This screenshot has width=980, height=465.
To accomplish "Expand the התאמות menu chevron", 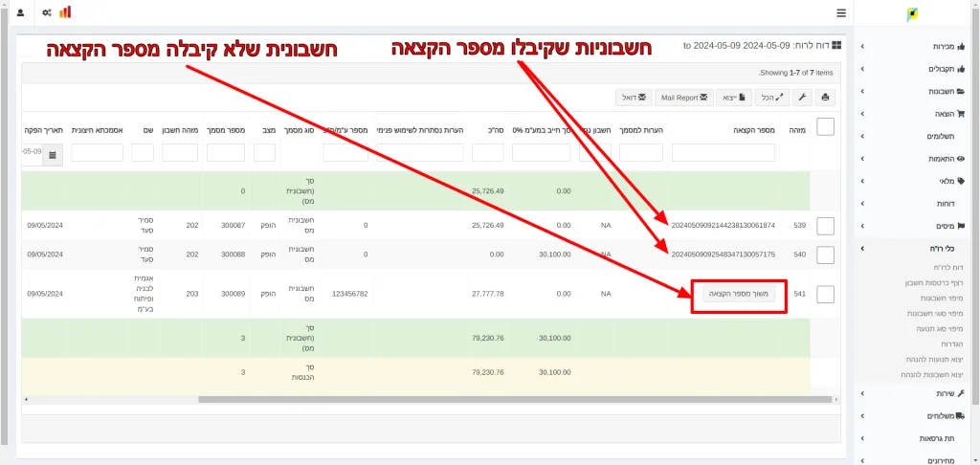I will [862, 159].
